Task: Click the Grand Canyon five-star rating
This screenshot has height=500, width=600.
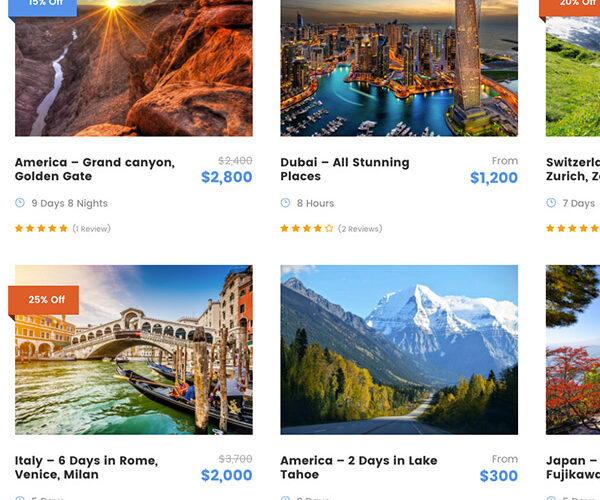Action: click(x=41, y=229)
